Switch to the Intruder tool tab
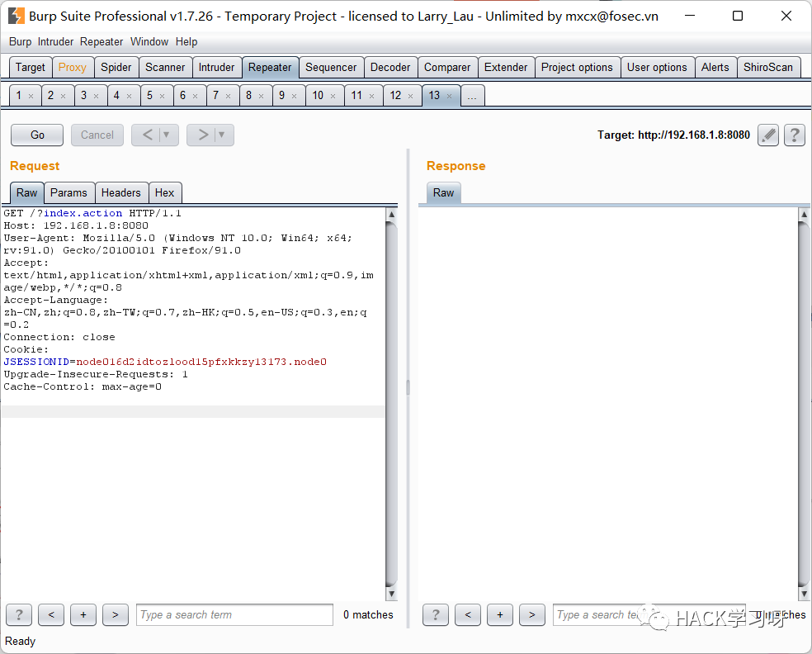This screenshot has height=654, width=812. [216, 68]
